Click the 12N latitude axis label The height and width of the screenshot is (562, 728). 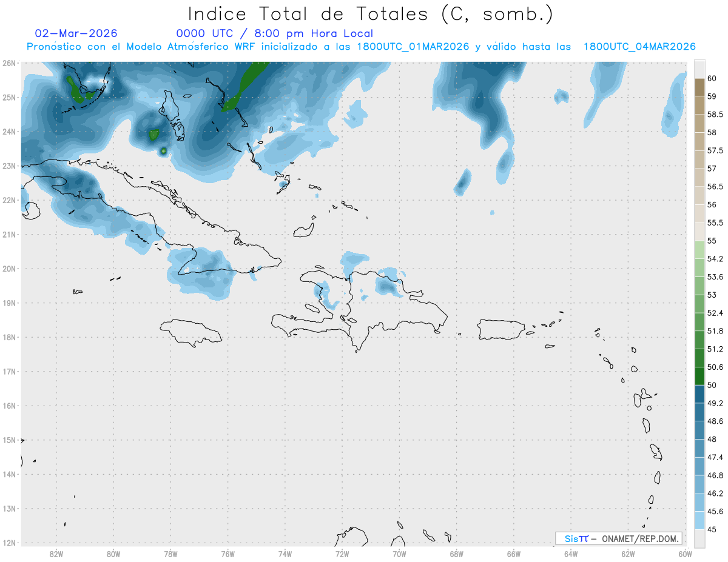pos(9,543)
